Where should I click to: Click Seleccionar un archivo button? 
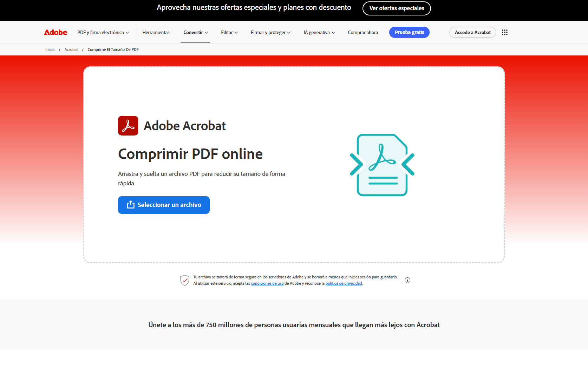164,205
